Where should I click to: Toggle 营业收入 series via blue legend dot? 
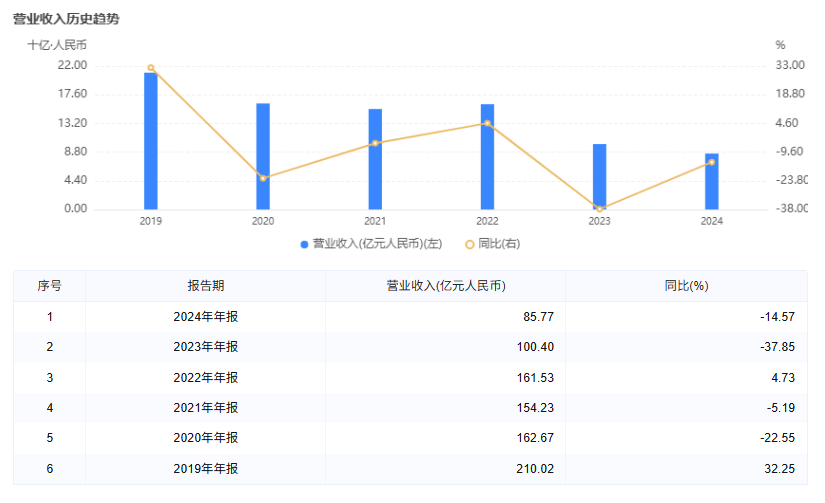coord(304,245)
